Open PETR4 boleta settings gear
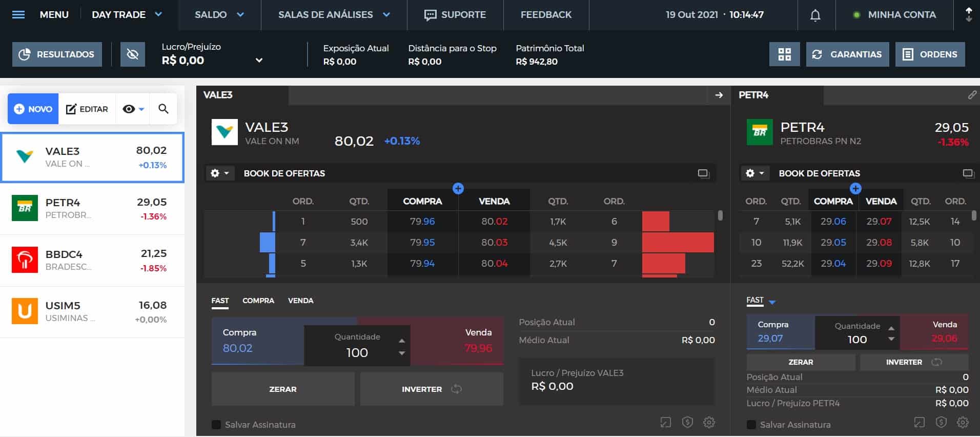980x437 pixels. click(x=963, y=422)
